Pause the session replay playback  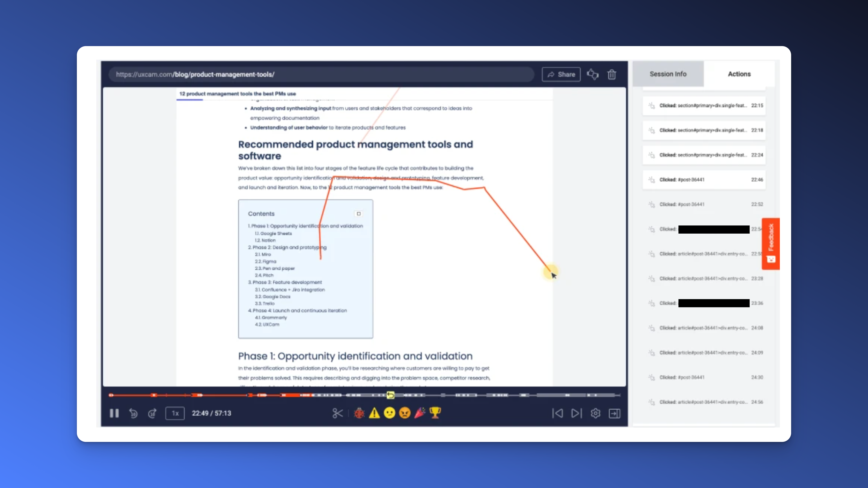(114, 413)
